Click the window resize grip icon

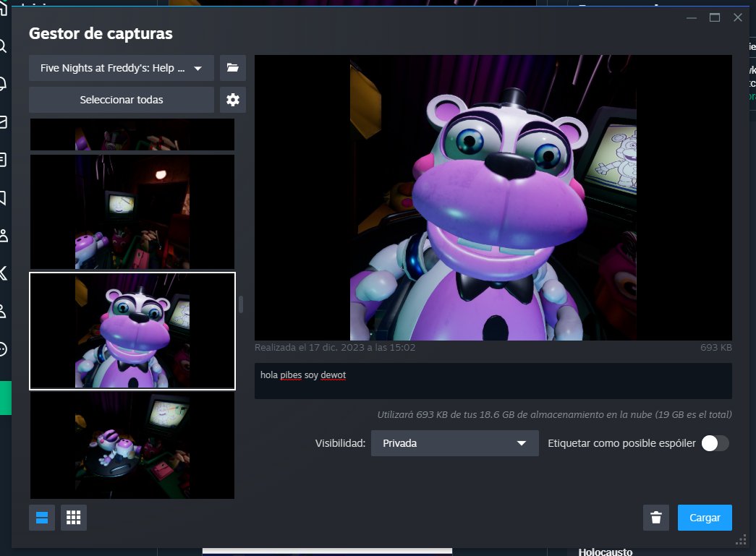pos(741,541)
